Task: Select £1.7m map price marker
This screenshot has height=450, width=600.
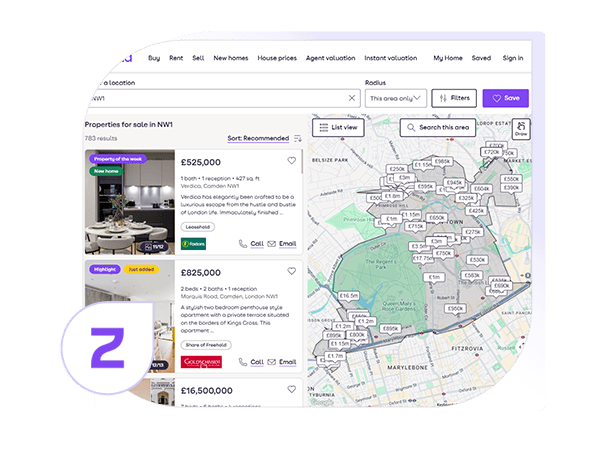Action: coord(336,357)
